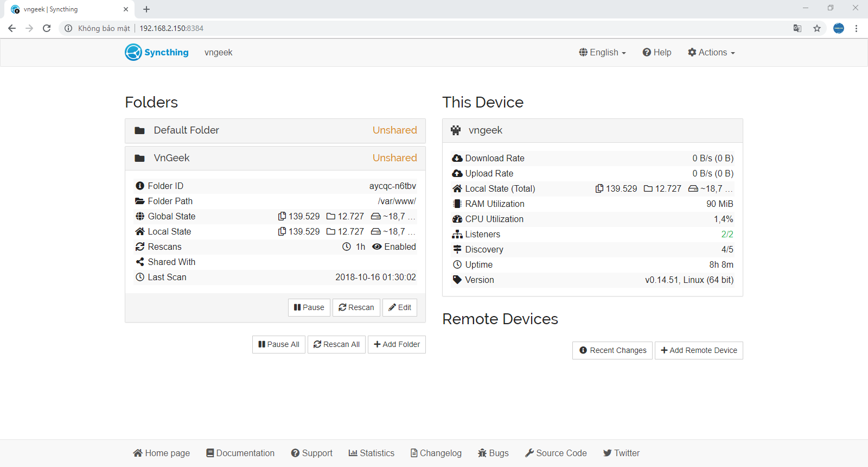Close the vngeek | Syncthing tab
This screenshot has width=868, height=467.
pyautogui.click(x=126, y=9)
